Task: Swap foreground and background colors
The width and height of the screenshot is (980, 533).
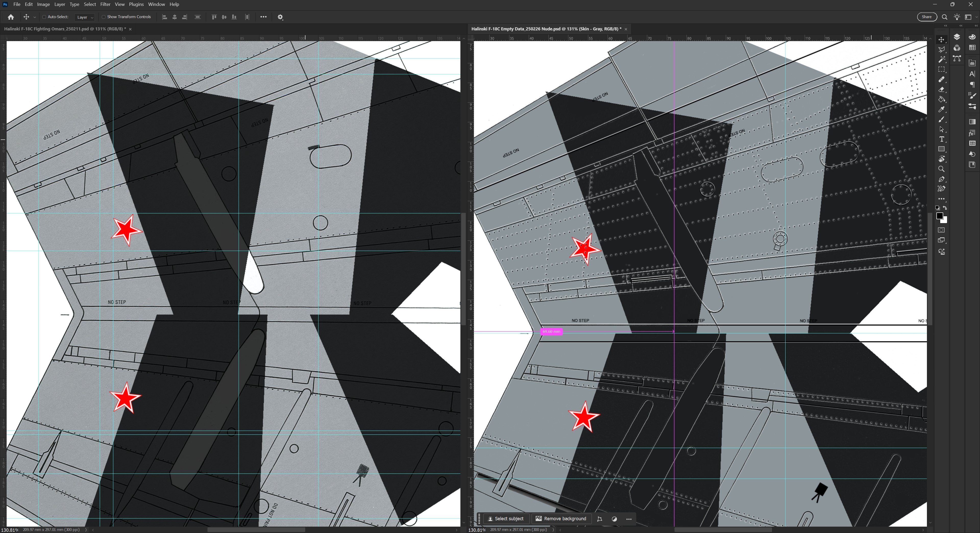Action: [x=945, y=208]
